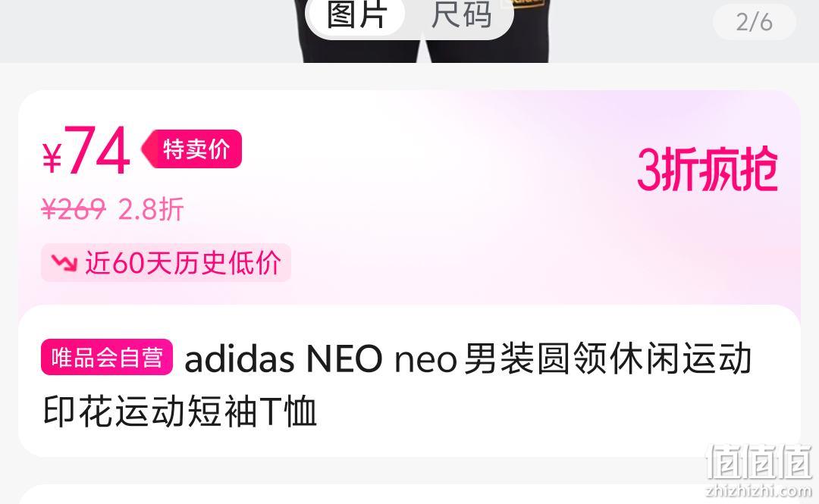Tap the 特卖价 badge
The width and height of the screenshot is (819, 504).
(192, 149)
